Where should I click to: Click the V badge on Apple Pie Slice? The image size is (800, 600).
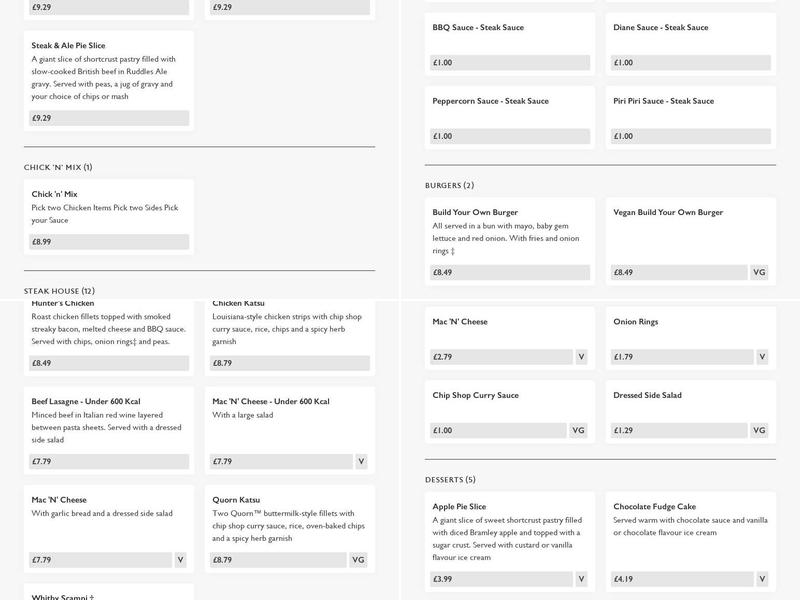(581, 578)
